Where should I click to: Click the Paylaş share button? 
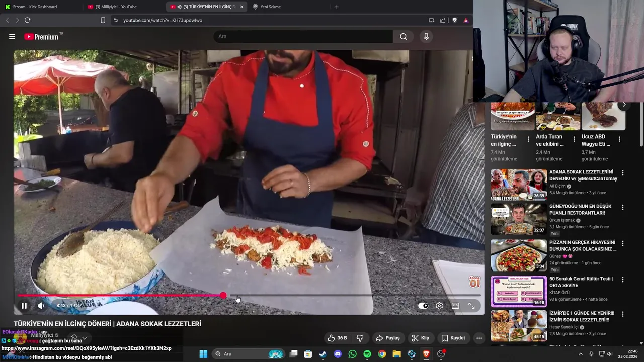coord(388,338)
